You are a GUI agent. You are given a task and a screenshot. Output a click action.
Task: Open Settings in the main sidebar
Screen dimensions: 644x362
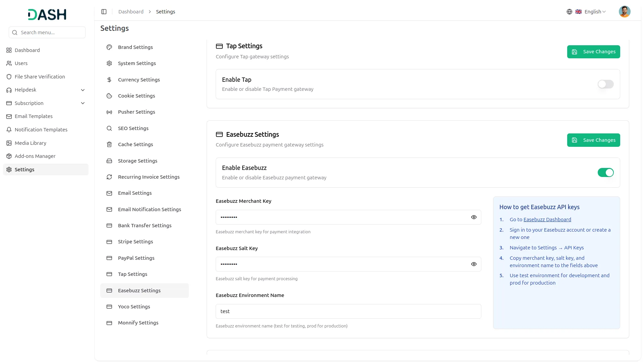pyautogui.click(x=46, y=170)
